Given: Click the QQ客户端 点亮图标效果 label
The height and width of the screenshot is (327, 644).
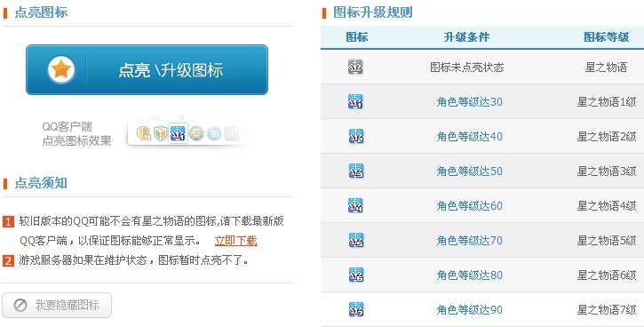Looking at the screenshot, I should (x=76, y=134).
